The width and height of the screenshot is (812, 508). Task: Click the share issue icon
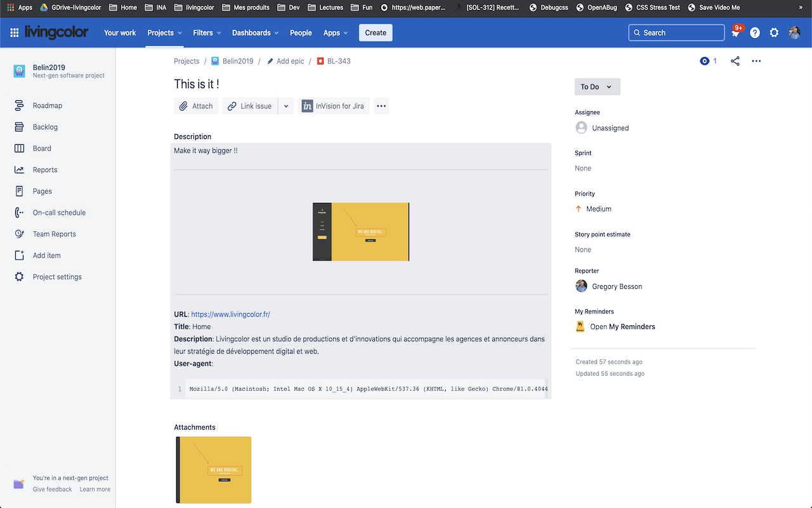(735, 61)
